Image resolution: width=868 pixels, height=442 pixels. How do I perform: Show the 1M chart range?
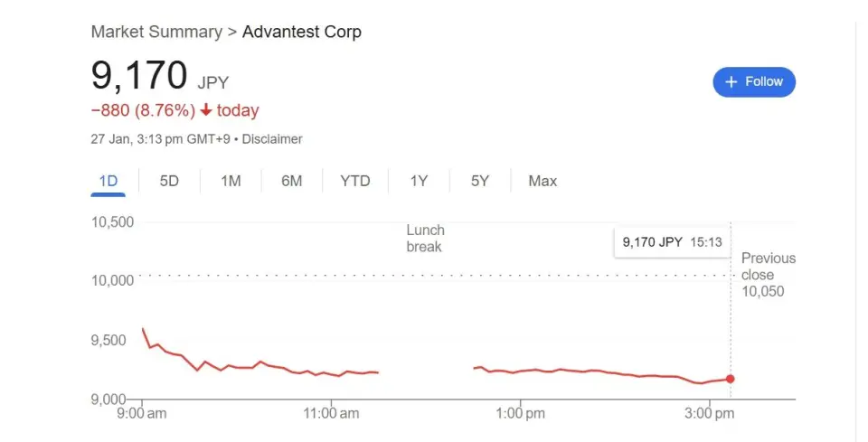coord(231,181)
